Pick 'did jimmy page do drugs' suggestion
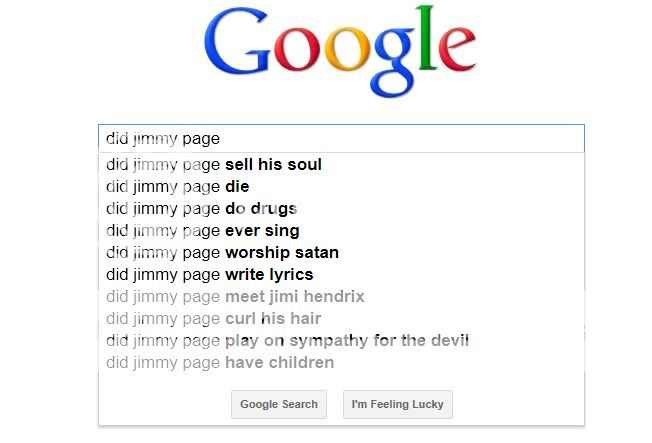 pos(202,208)
